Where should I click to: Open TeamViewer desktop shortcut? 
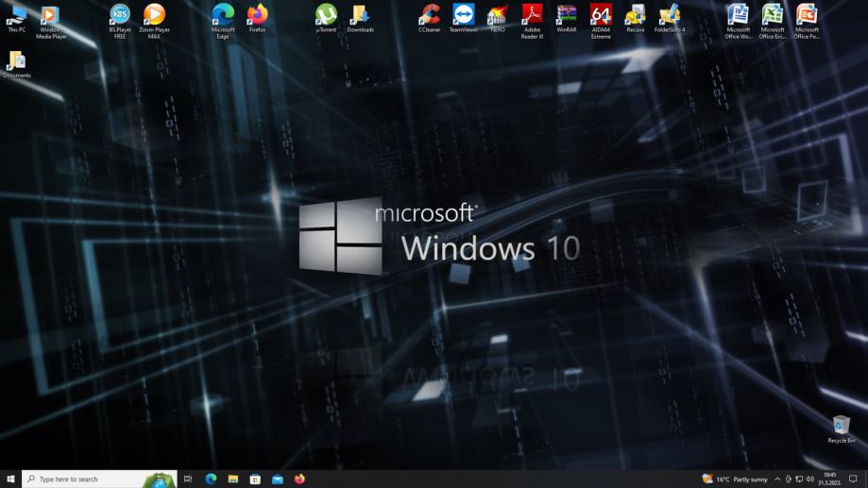click(x=464, y=18)
